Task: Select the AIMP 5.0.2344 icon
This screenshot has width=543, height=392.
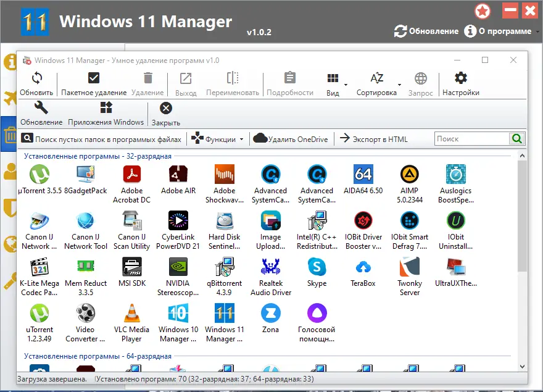Action: point(410,173)
